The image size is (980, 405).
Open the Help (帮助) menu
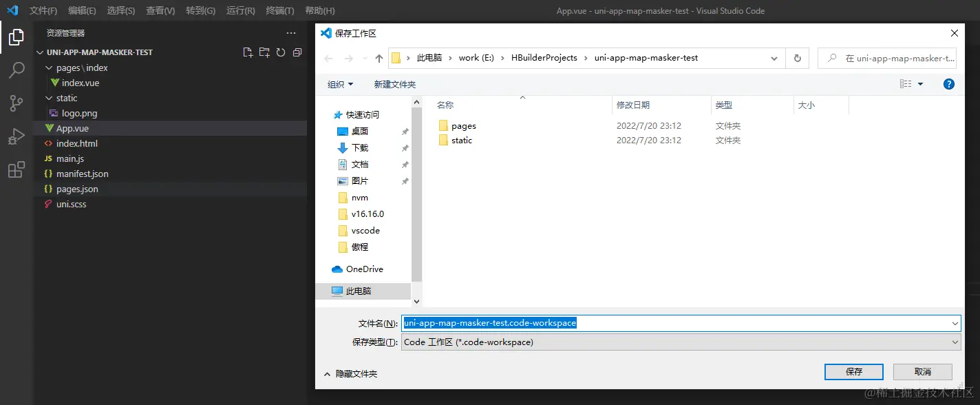pyautogui.click(x=319, y=10)
